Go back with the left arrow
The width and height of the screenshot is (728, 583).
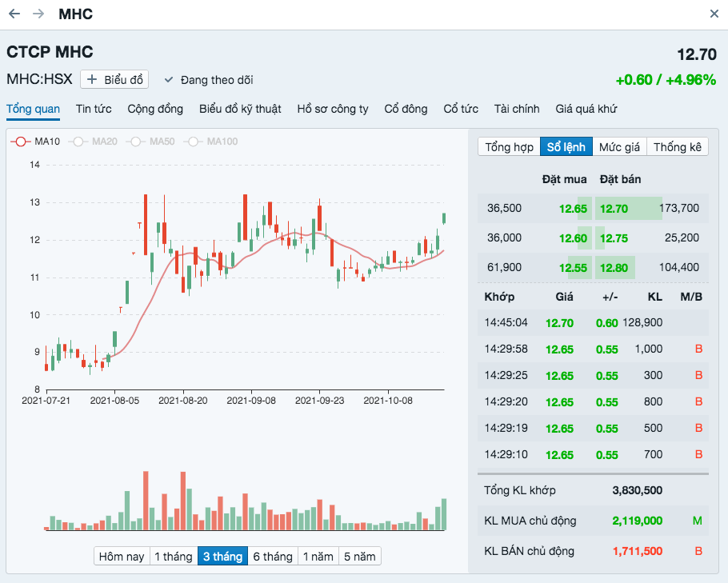[14, 14]
